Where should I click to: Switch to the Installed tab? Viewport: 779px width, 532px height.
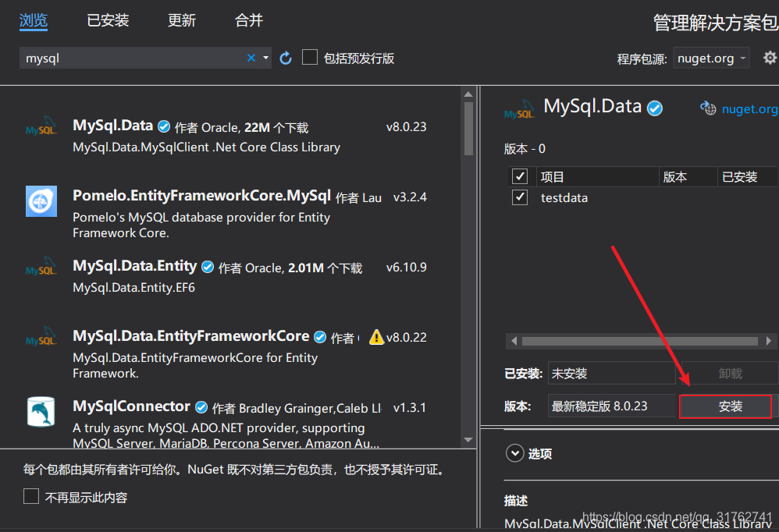[108, 20]
